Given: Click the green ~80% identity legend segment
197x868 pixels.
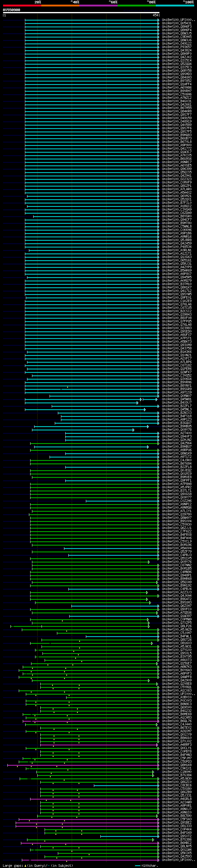Looking at the screenshot, I should pos(137,6).
